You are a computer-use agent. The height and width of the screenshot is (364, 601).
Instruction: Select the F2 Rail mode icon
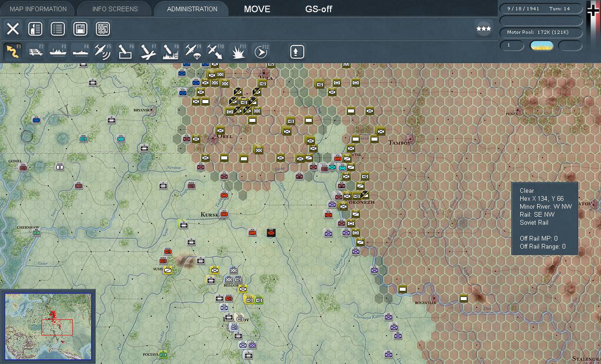pyautogui.click(x=36, y=52)
